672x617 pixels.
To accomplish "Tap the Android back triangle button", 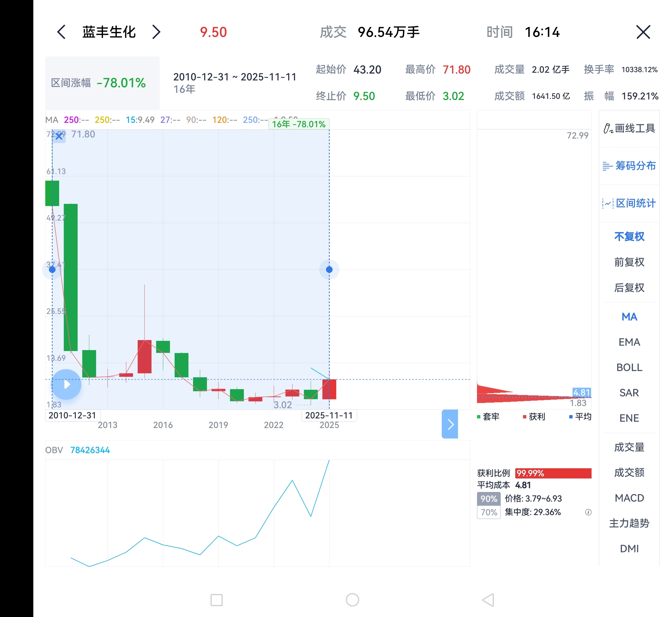I will click(x=488, y=600).
